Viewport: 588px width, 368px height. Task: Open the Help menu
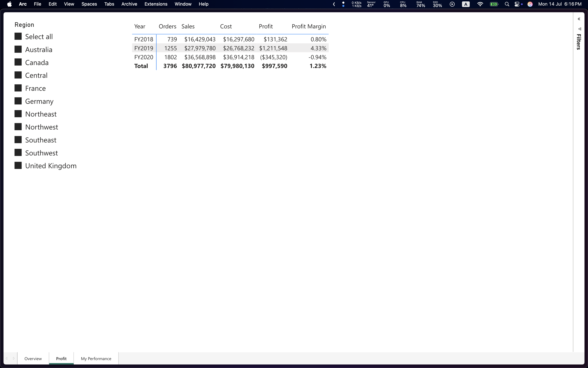(x=204, y=4)
